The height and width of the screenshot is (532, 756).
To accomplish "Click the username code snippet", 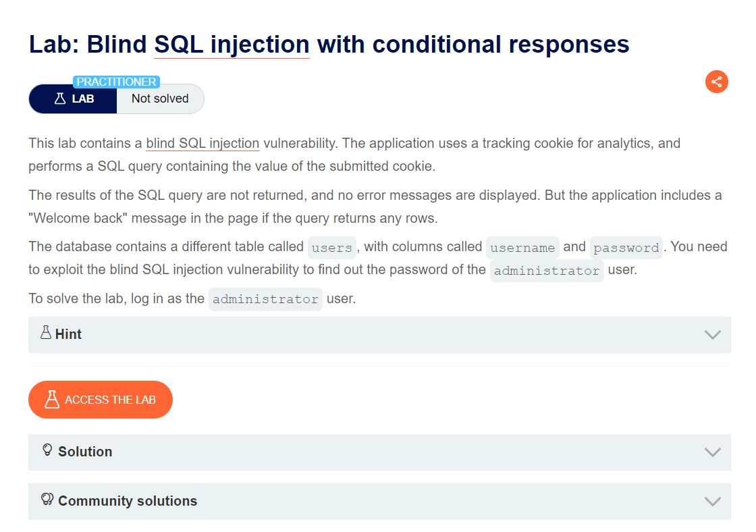I will pos(522,248).
